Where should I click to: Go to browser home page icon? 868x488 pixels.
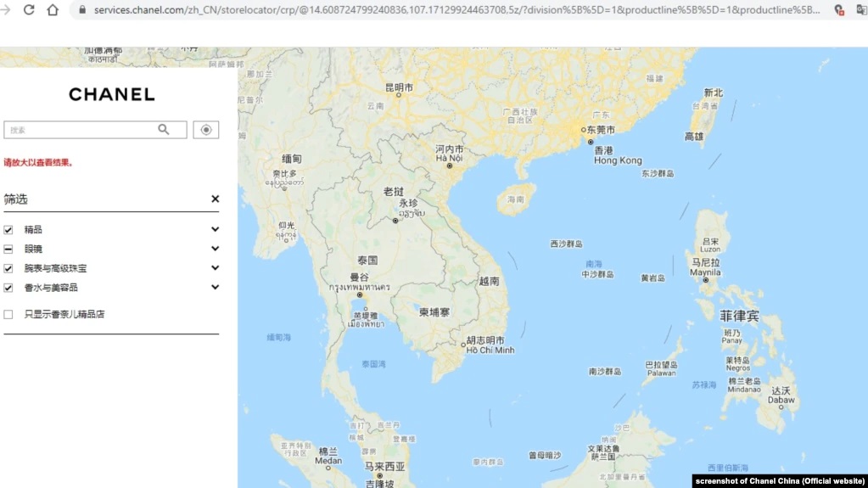[x=53, y=10]
